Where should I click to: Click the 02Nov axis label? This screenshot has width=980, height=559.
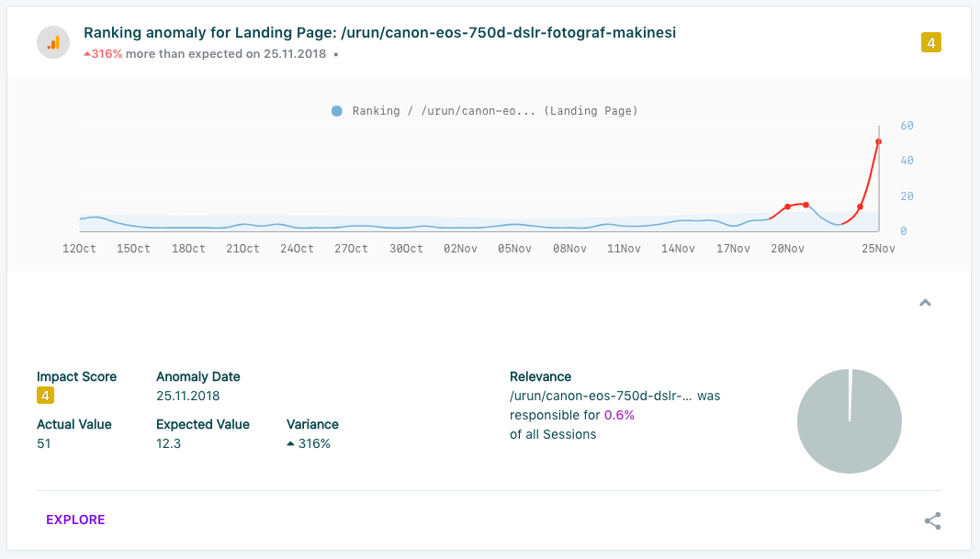click(x=461, y=249)
